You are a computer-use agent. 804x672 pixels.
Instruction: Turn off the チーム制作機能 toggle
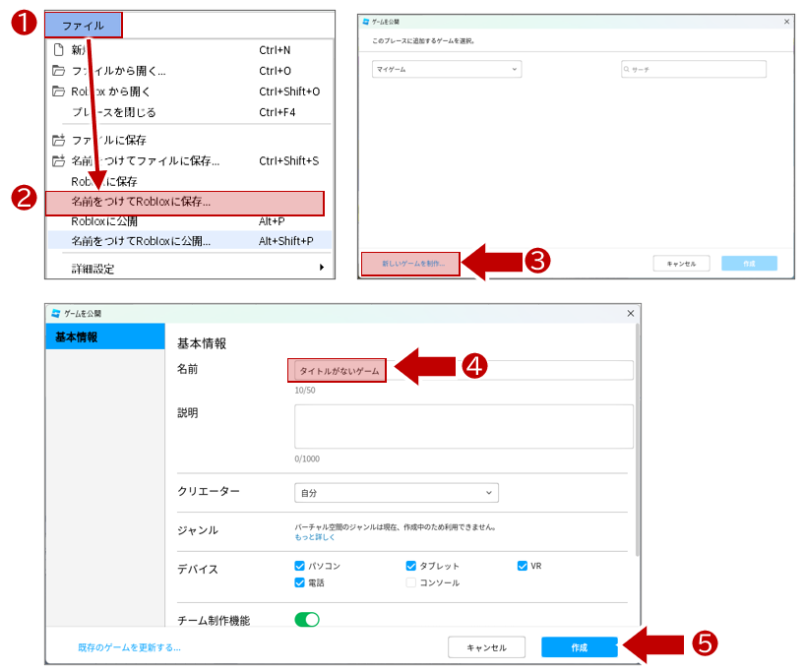(x=307, y=620)
